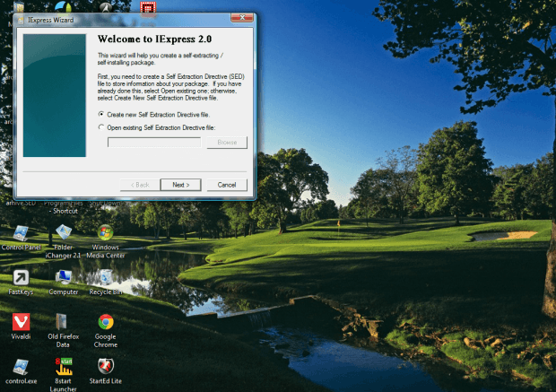556x392 pixels.
Task: Open the Recycle Bin
Action: point(105,278)
